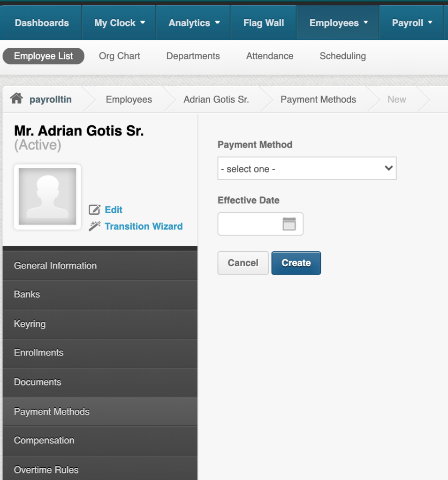
Task: Open Banks in the employee sidebar
Action: [27, 294]
